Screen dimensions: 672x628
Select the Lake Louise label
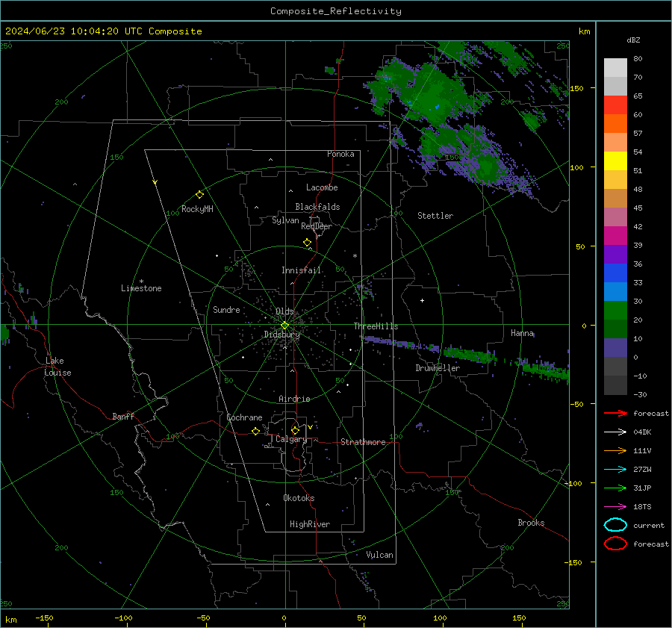(57, 367)
